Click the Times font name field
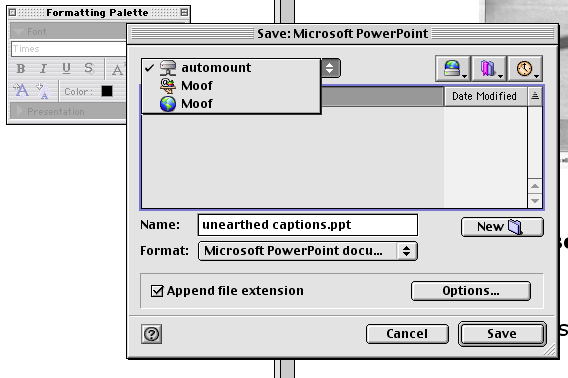The width and height of the screenshot is (568, 378). point(69,49)
